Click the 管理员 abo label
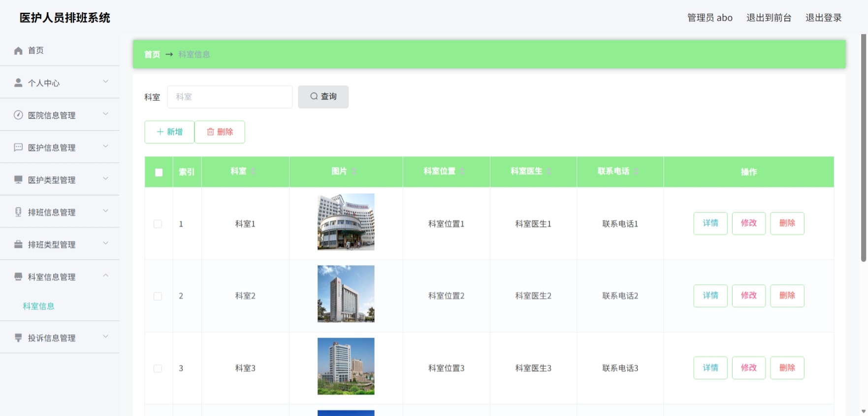 709,18
